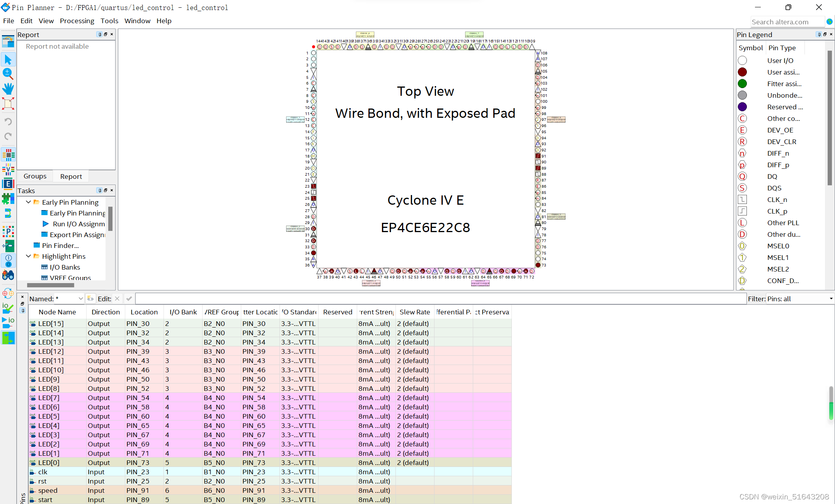835x504 pixels.
Task: Open the Window menu
Action: [x=137, y=21]
